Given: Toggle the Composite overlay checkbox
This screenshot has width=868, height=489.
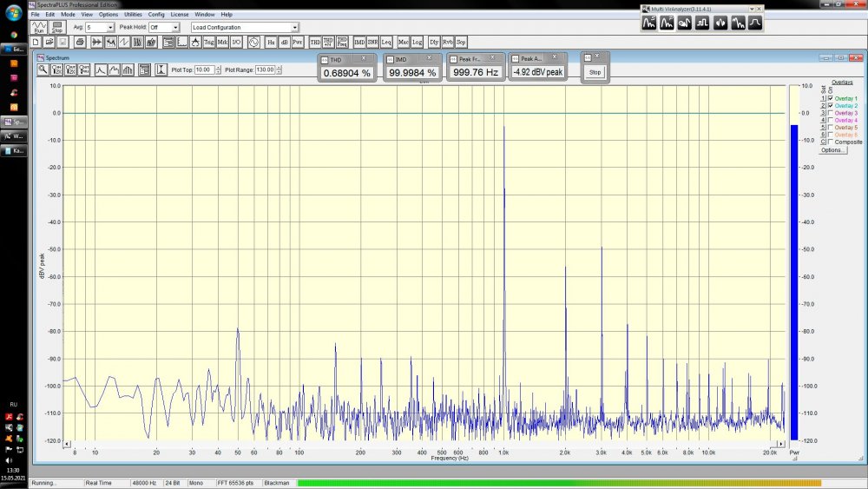Looking at the screenshot, I should 831,142.
